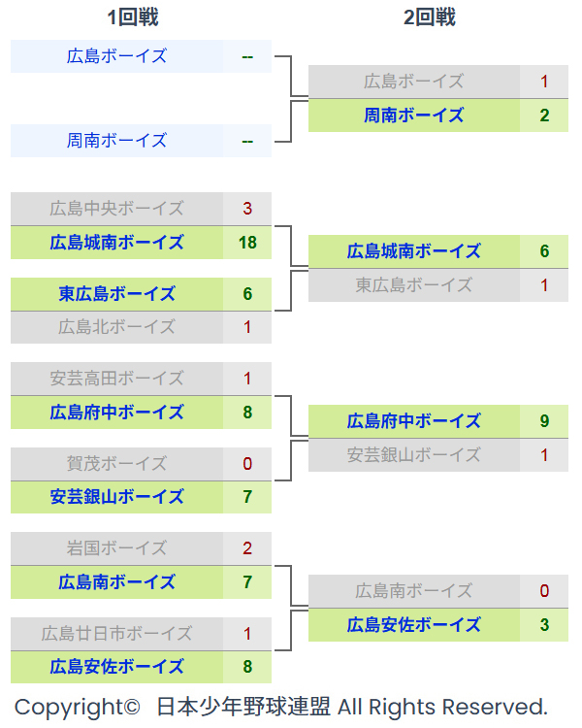Select 安芸銀山ボーイズ in the 1回戦 column
This screenshot has height=728, width=582.
click(x=116, y=497)
